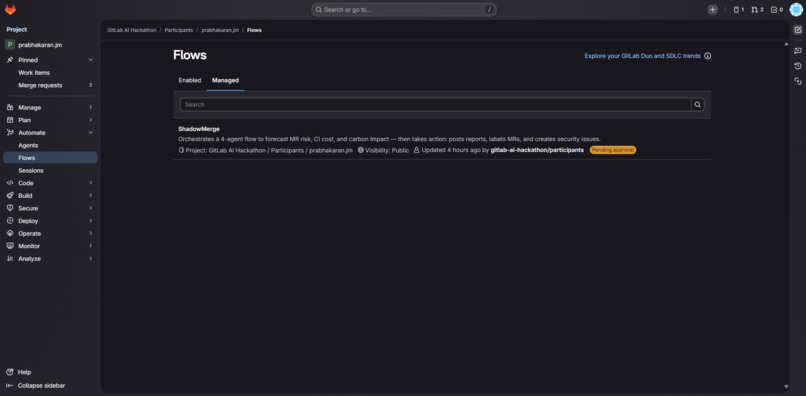Go to GitLab AI Hackathon breadcrumb
Screen dimensions: 806x396
(132, 30)
